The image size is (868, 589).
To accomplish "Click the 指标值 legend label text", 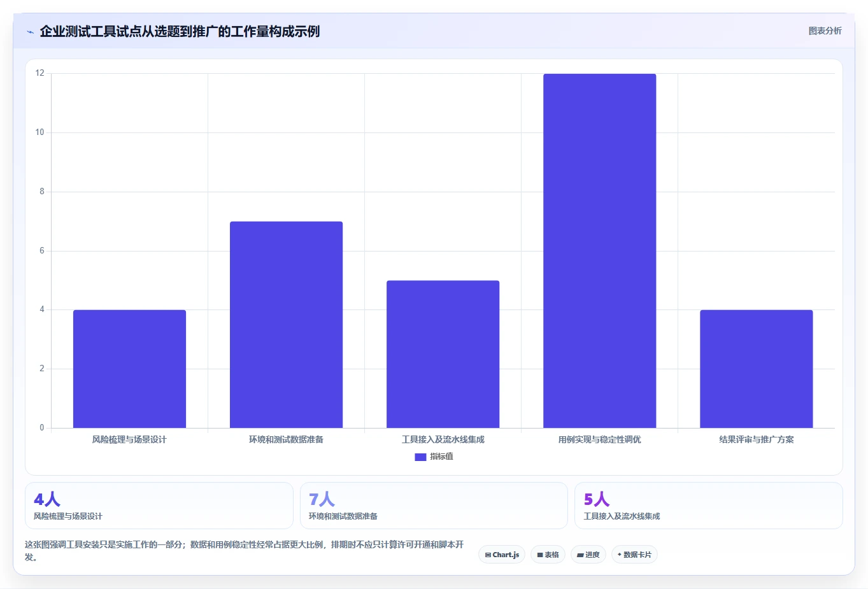I will tap(441, 457).
